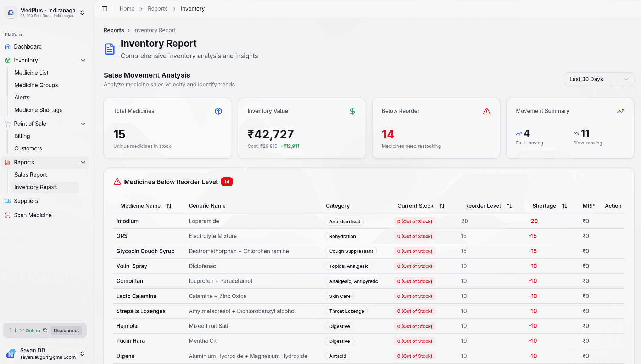Open user account menu chevrons
Image resolution: width=641 pixels, height=364 pixels.
pyautogui.click(x=82, y=353)
